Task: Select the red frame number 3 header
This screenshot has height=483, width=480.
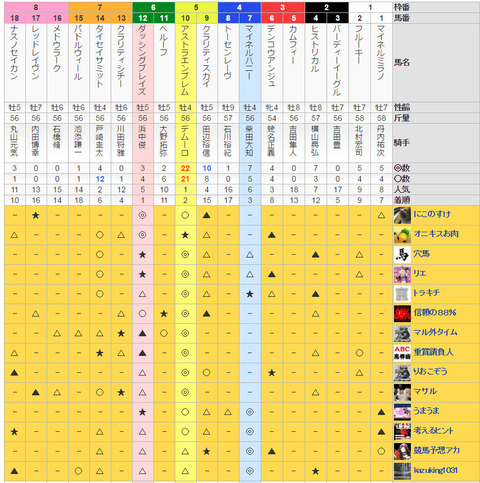Action: pos(283,7)
